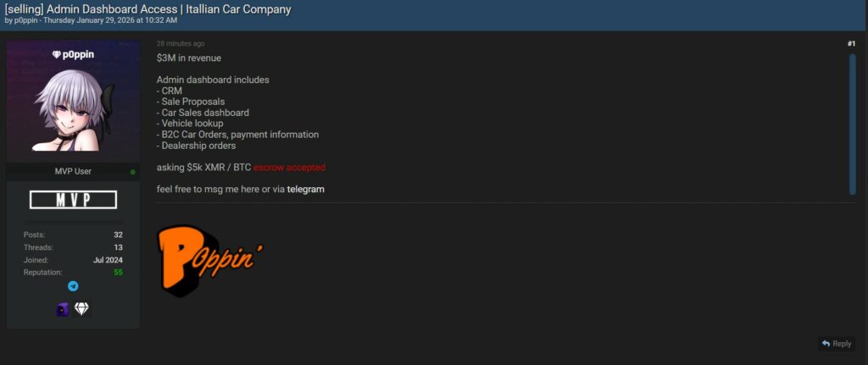Screen dimensions: 868x365
Task: Click the purple cube badge icon
Action: click(62, 310)
